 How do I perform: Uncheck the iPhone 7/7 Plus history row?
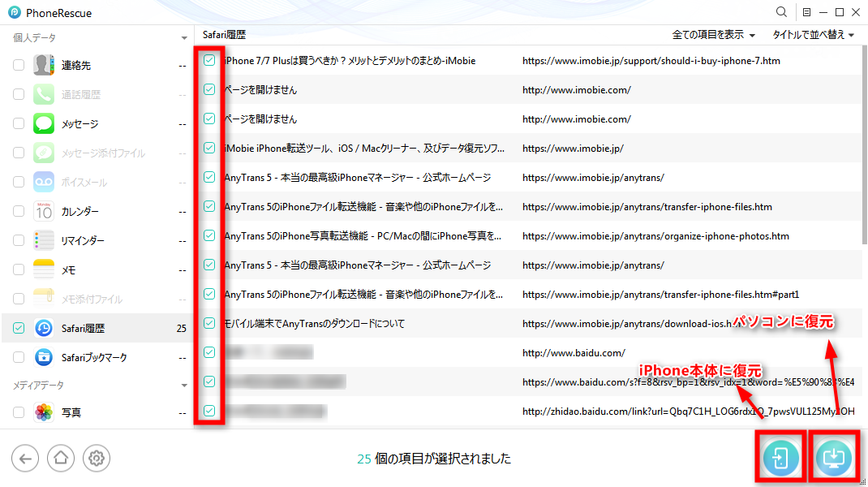pyautogui.click(x=209, y=60)
